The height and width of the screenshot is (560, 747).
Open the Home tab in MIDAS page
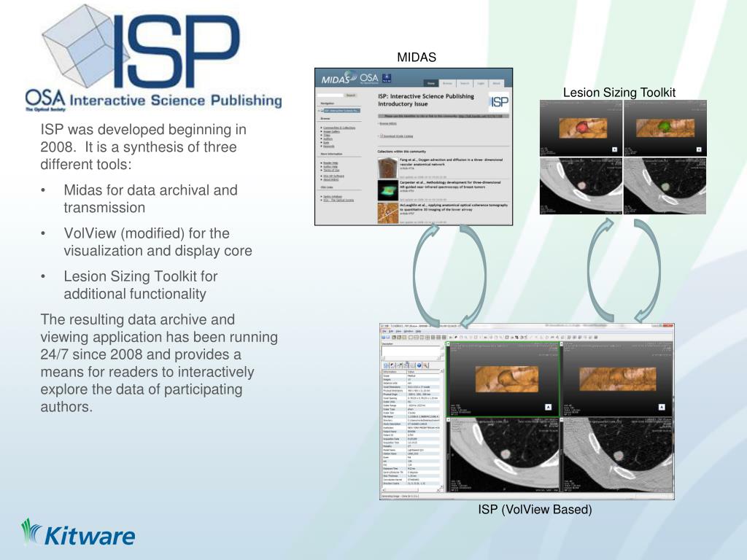431,83
